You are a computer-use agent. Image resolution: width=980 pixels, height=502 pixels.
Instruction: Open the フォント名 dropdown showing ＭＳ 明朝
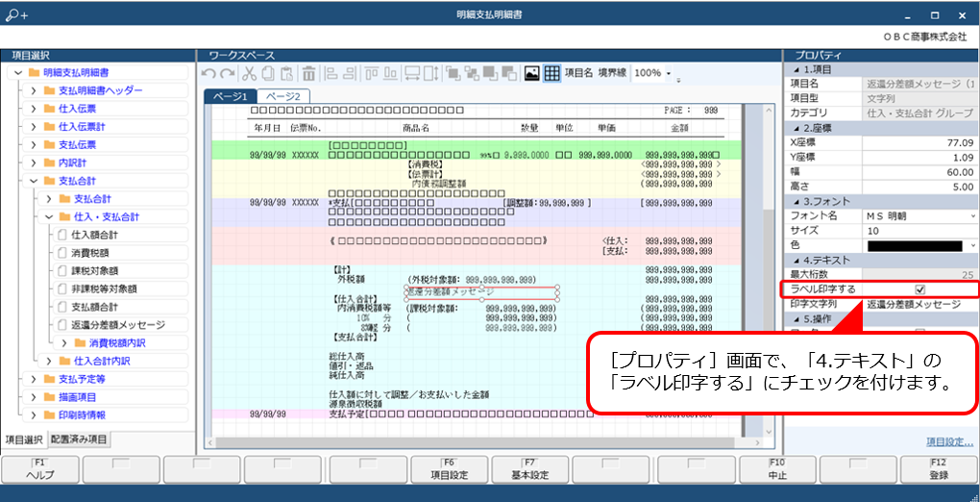(x=972, y=216)
